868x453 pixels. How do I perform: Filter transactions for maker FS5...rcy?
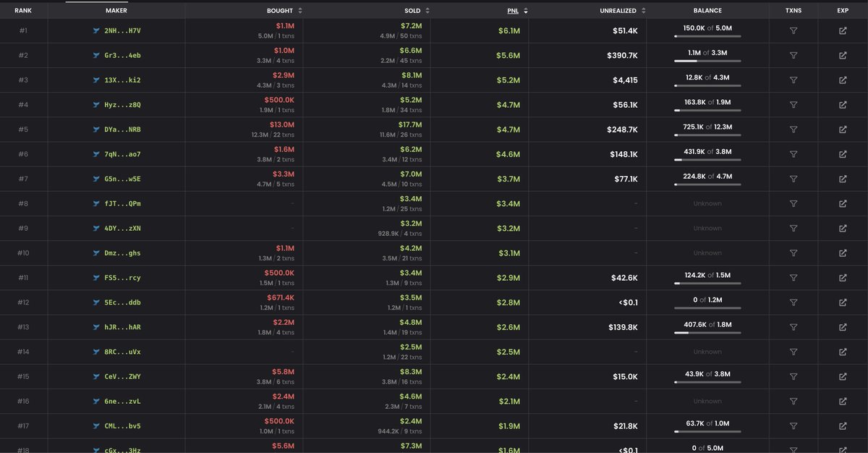coord(793,278)
